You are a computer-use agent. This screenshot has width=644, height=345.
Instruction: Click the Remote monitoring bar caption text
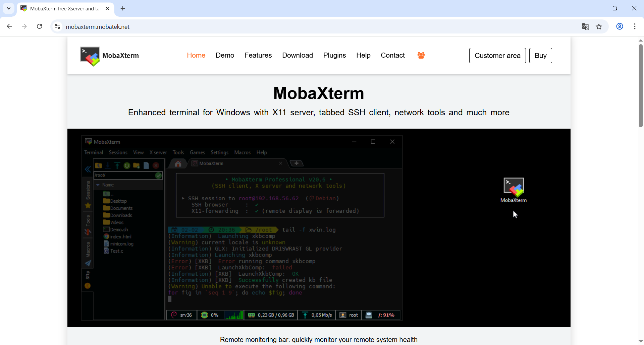point(319,340)
